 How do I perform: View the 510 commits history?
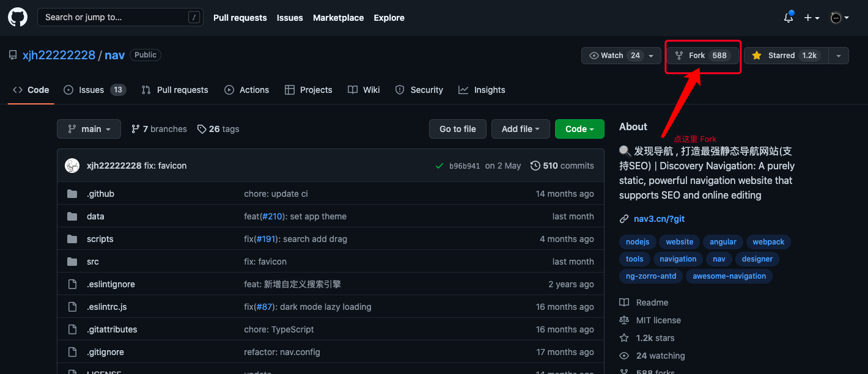point(562,166)
